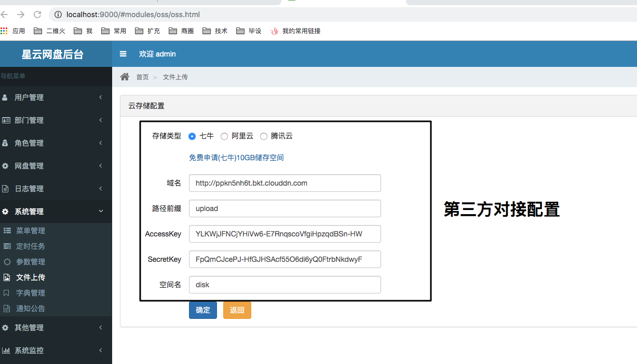Screen dimensions: 637x364
Task: Expand the 系统监控 menu chevron
Action: tap(101, 351)
